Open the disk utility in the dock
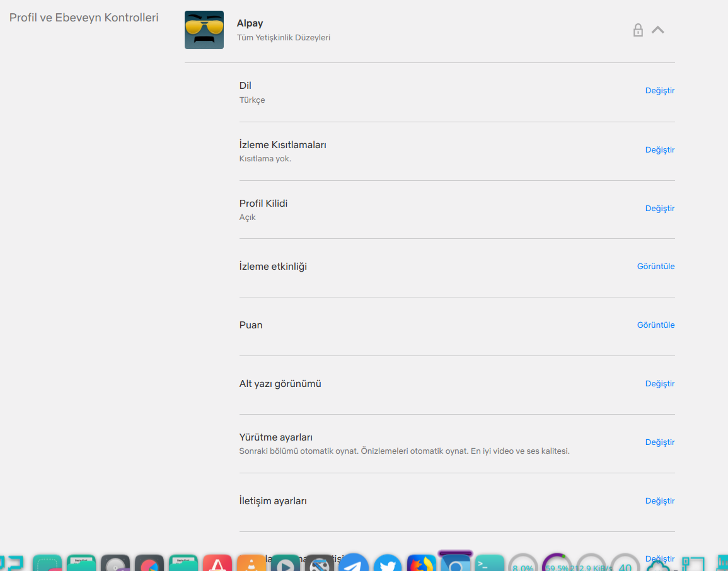This screenshot has width=728, height=571. [x=115, y=563]
